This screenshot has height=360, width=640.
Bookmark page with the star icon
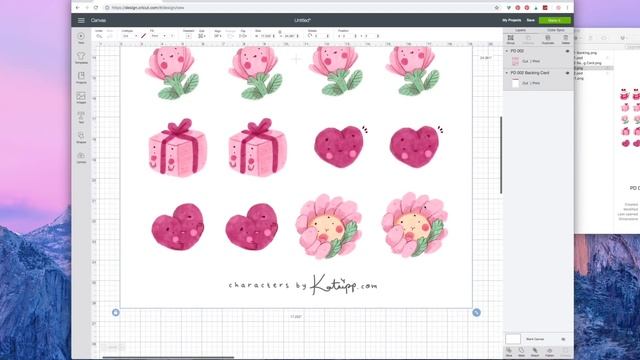coord(497,7)
